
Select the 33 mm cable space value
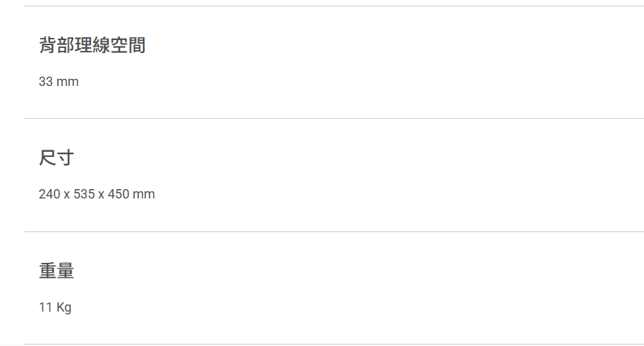coord(59,82)
